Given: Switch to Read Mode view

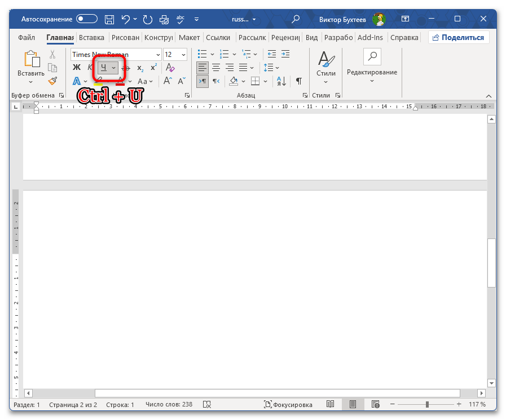Looking at the screenshot, I should point(330,404).
